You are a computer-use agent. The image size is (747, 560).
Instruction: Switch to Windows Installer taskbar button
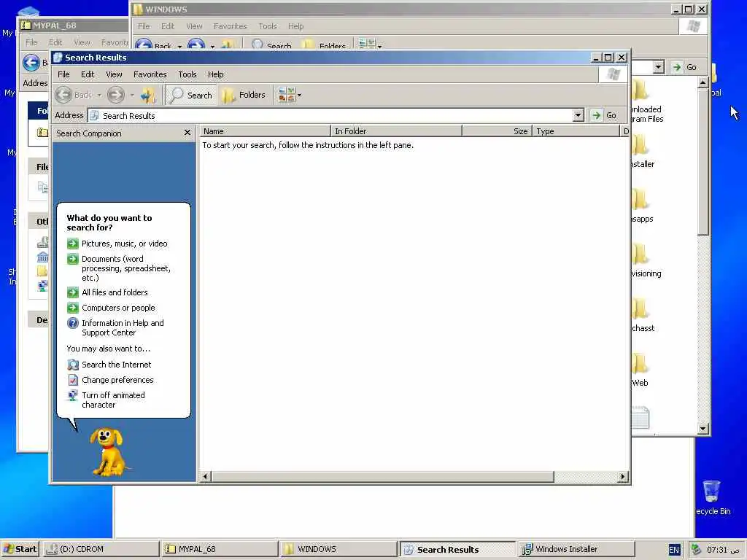(x=576, y=549)
